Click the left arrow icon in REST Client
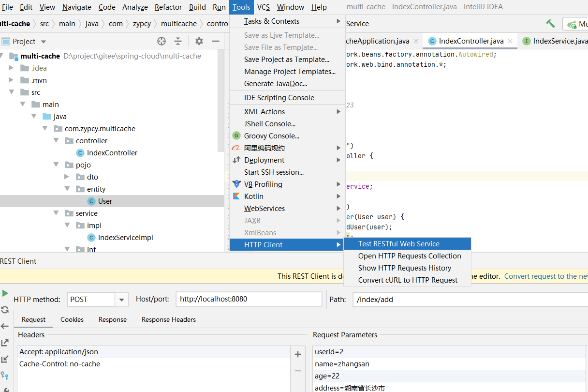Screen dimensions: 588x392 coord(5,326)
